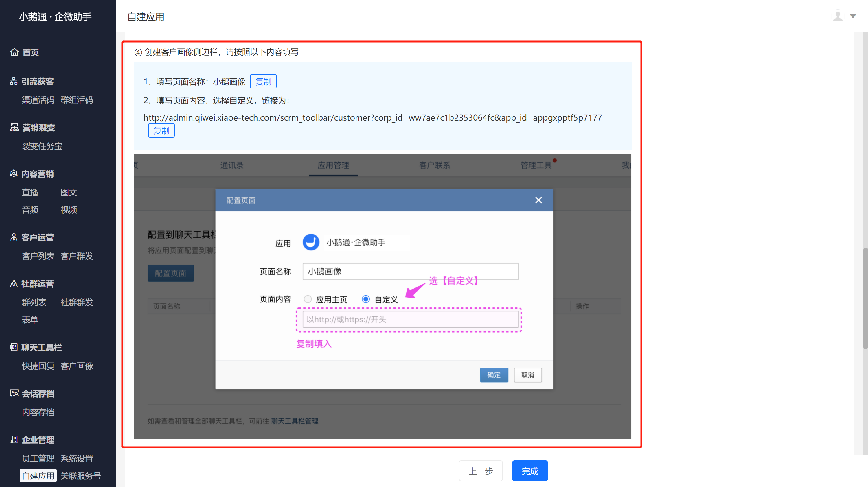Click the 社群运营 section icon
Image resolution: width=868 pixels, height=487 pixels.
[14, 283]
